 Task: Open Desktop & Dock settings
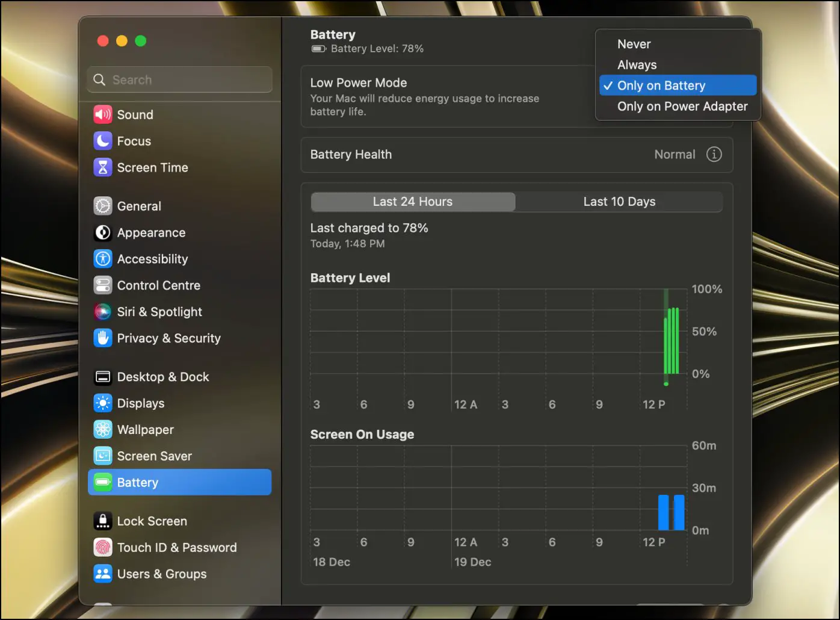pyautogui.click(x=162, y=377)
